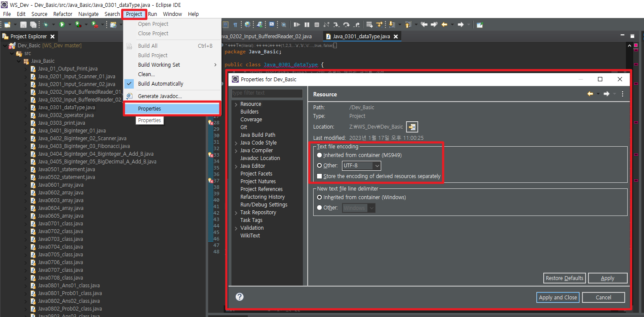Close the Java_0301_dataType.java editor tab
The height and width of the screenshot is (317, 644).
pyautogui.click(x=396, y=37)
